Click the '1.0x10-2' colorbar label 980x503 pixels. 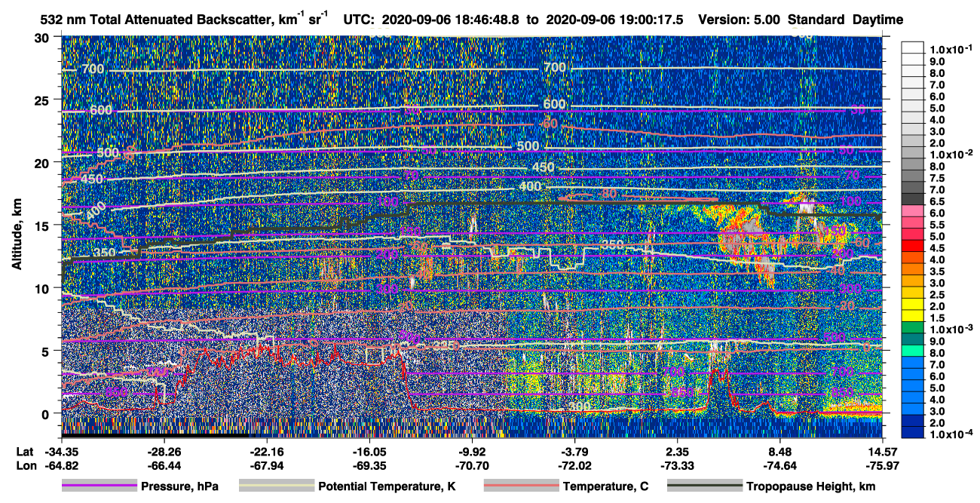[952, 155]
